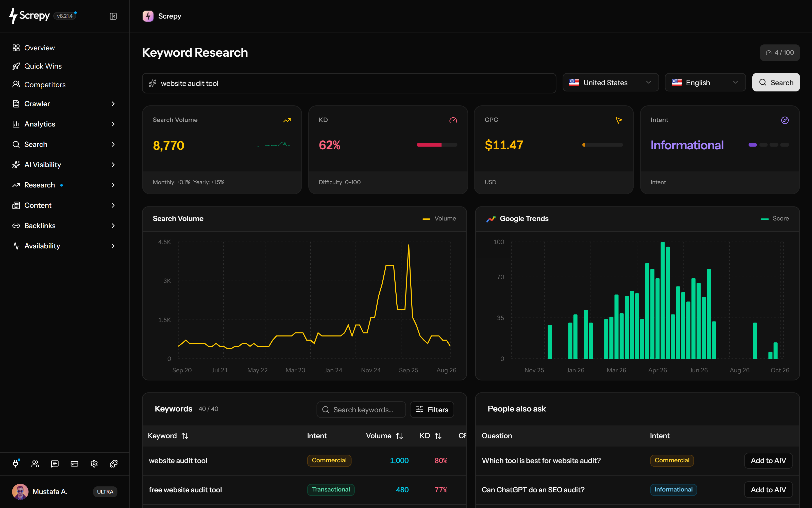The width and height of the screenshot is (812, 508).
Task: Open the plug integrations icon in bottom bar
Action: [x=16, y=464]
